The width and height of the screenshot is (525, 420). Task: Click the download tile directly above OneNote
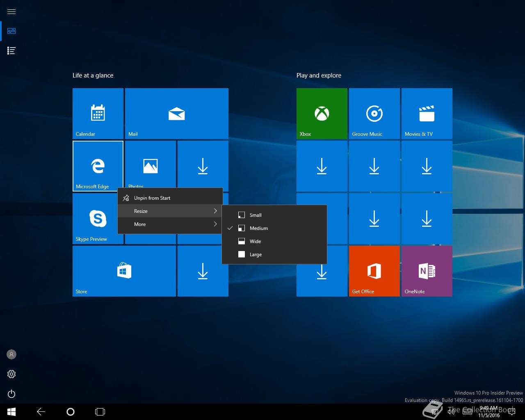427,219
